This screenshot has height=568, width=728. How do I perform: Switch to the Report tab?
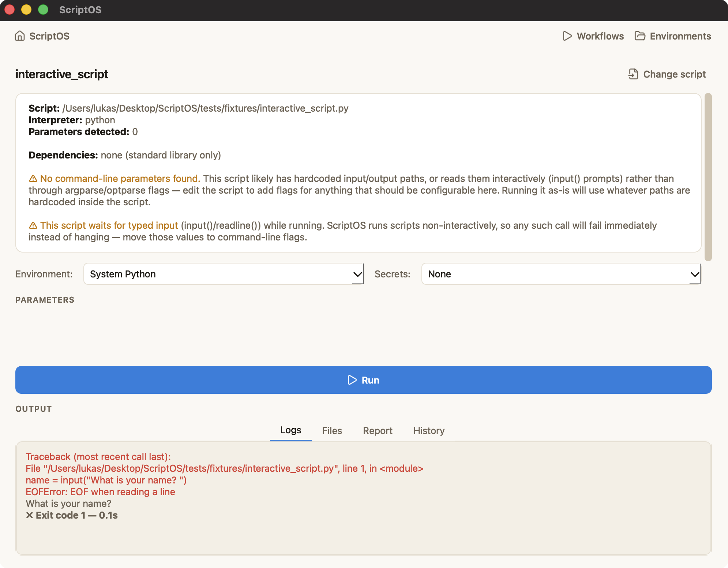pos(378,430)
